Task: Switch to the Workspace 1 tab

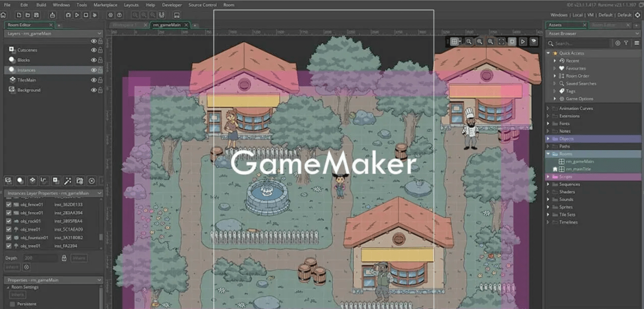Action: click(124, 25)
